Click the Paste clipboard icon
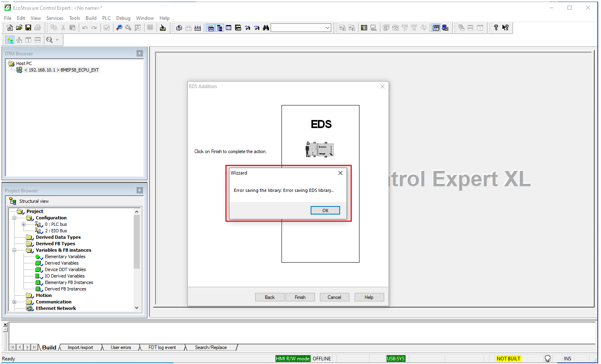The width and height of the screenshot is (601, 364). [72, 28]
